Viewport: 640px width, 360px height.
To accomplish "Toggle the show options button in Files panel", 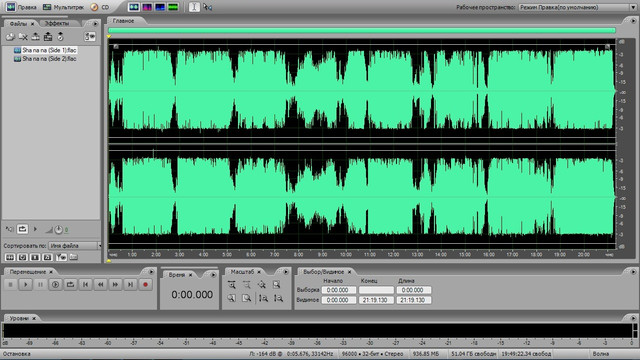I will tap(89, 37).
